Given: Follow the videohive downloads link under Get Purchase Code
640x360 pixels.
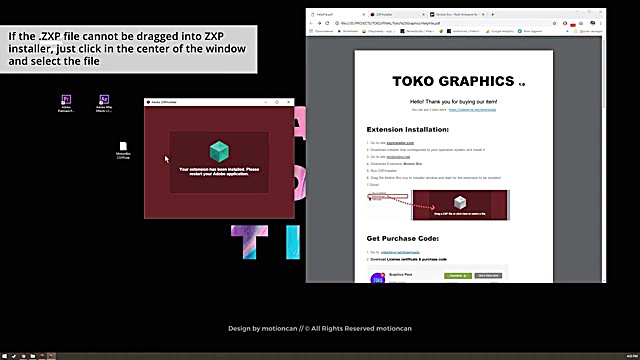Looking at the screenshot, I should [x=400, y=252].
